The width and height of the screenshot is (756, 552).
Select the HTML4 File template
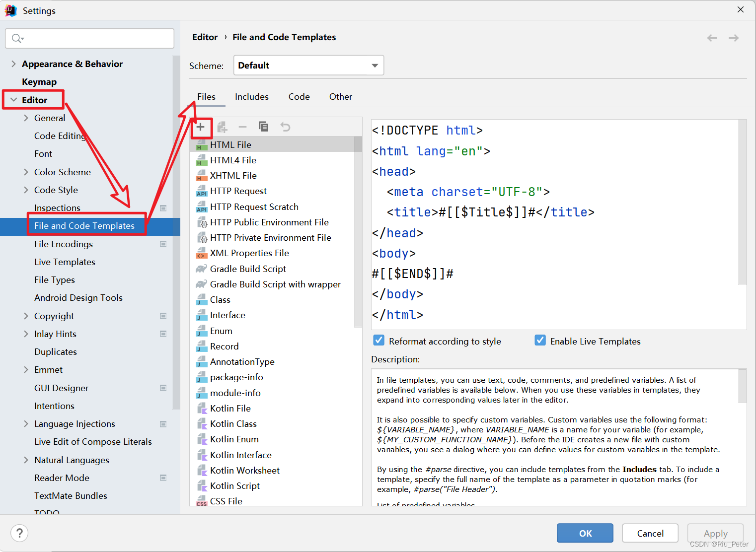coord(233,160)
